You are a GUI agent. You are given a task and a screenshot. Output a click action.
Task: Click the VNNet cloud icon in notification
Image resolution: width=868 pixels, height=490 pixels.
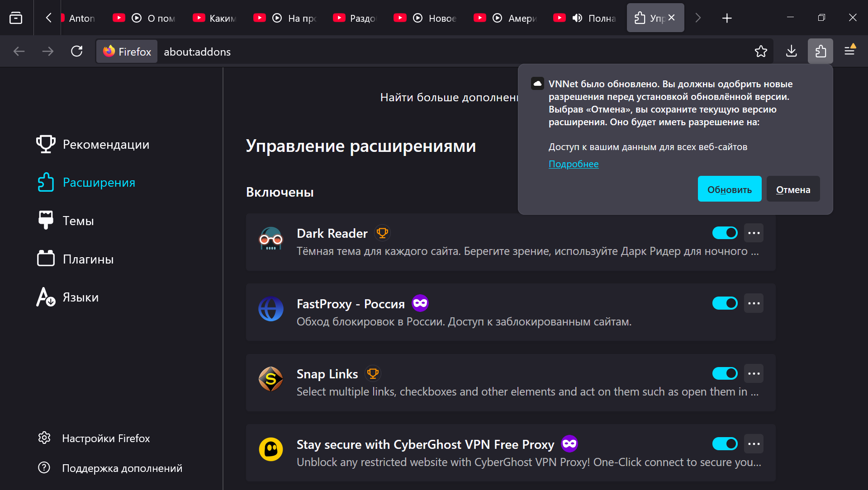[x=537, y=84]
